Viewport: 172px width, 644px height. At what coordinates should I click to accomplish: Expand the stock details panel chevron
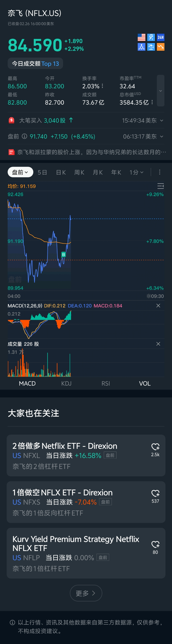tap(161, 91)
